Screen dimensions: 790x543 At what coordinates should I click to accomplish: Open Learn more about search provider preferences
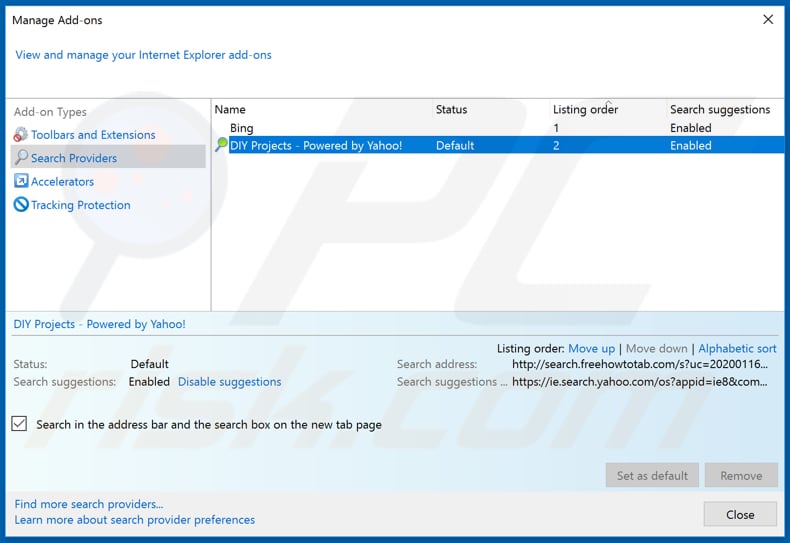135,520
